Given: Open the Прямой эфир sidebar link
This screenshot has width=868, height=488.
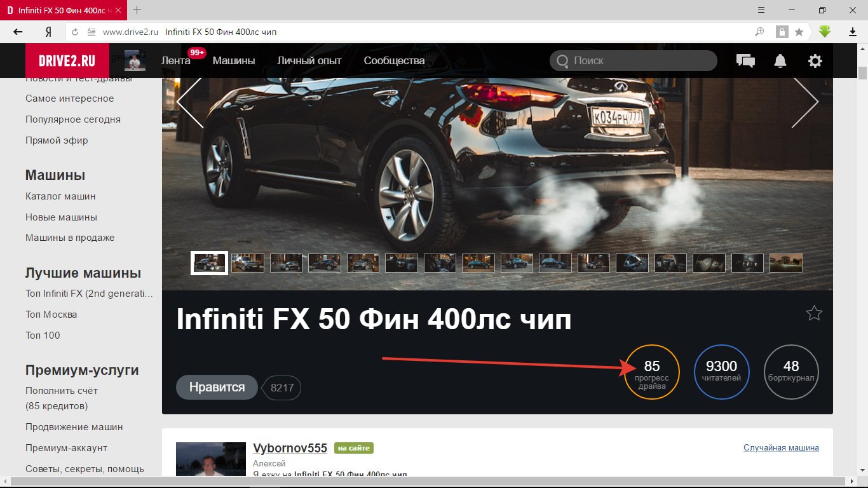Looking at the screenshot, I should pos(57,140).
